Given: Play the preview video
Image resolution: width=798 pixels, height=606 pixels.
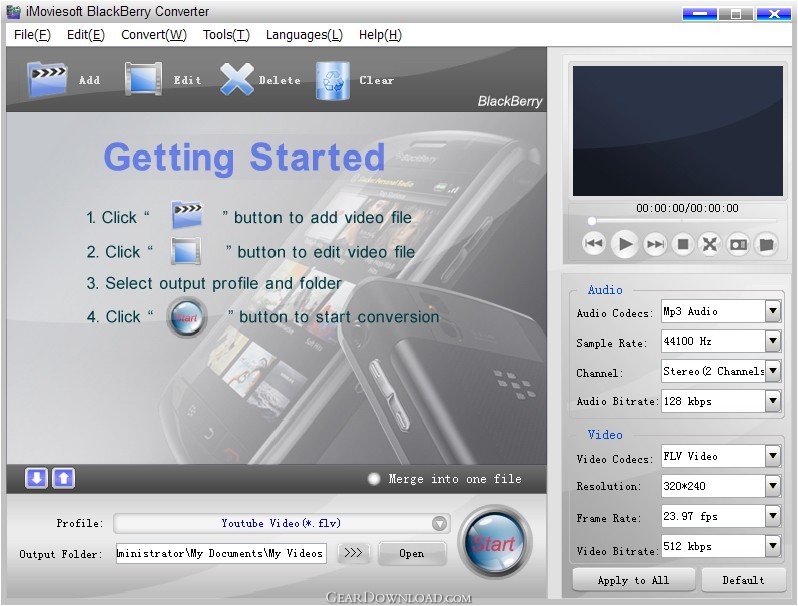Looking at the screenshot, I should pyautogui.click(x=624, y=244).
